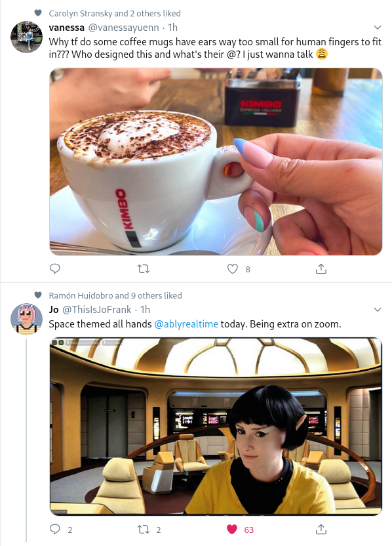Share Jo's space themed tweet
Image resolution: width=392 pixels, height=546 pixels.
click(321, 530)
